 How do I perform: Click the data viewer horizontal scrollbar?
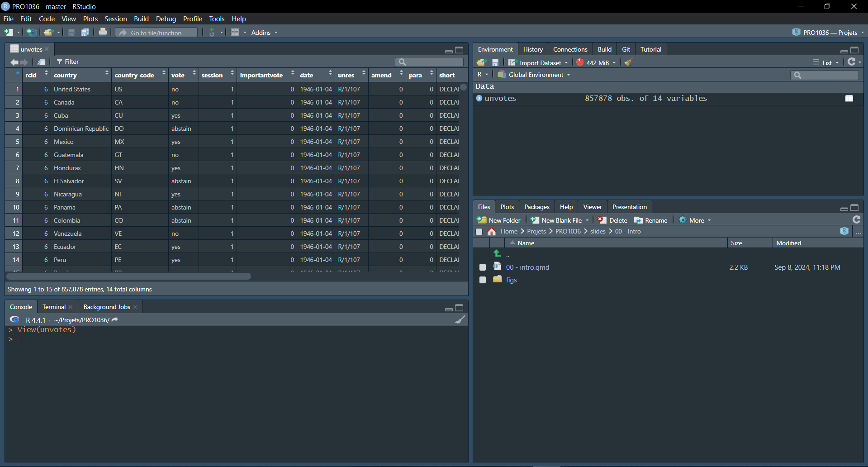click(x=128, y=276)
